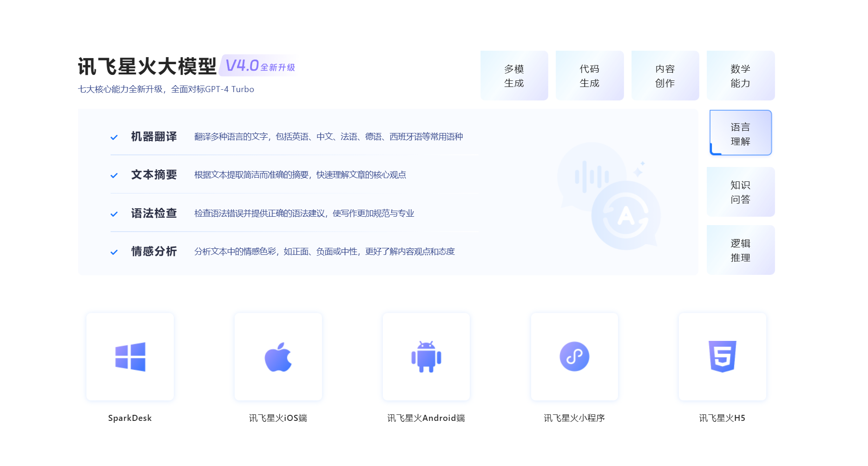This screenshot has height=466, width=868.
Task: Switch to the 多模生成 tab
Action: coord(514,76)
